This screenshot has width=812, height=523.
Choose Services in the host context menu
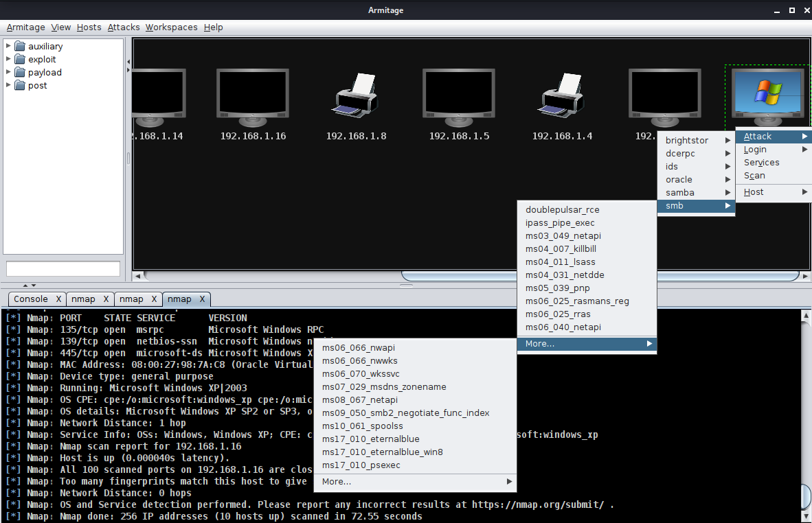tap(774, 163)
